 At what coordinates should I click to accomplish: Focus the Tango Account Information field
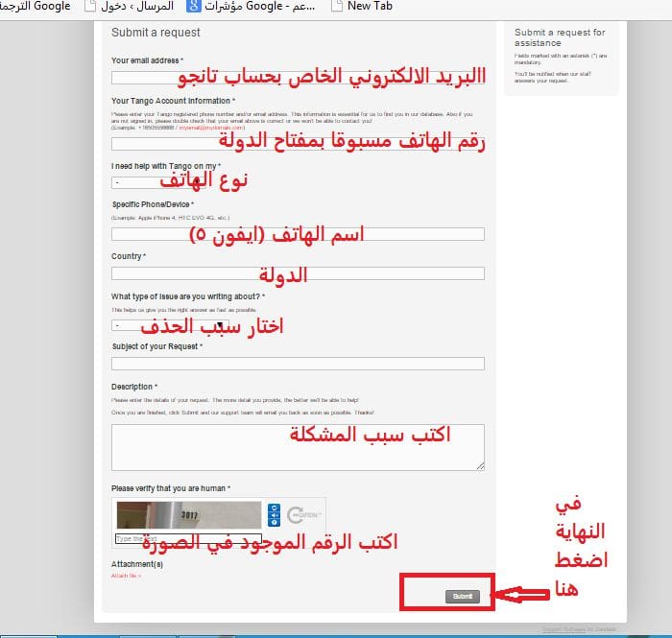[298, 144]
